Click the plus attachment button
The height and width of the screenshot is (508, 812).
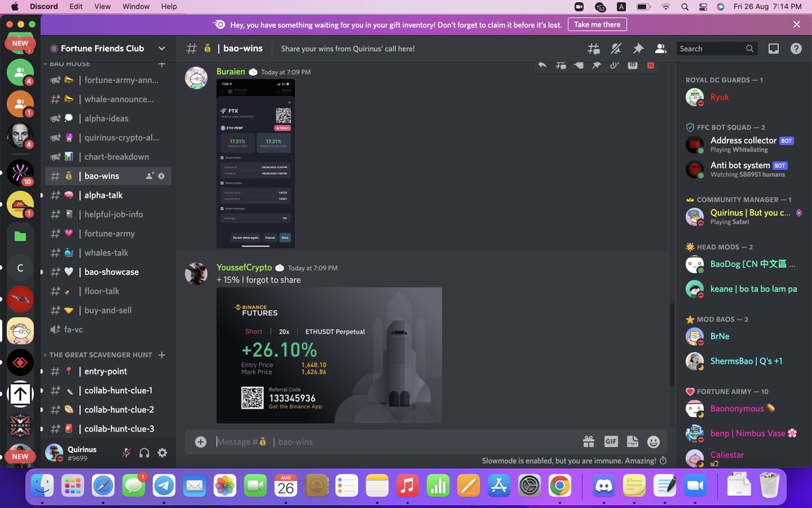pos(200,442)
